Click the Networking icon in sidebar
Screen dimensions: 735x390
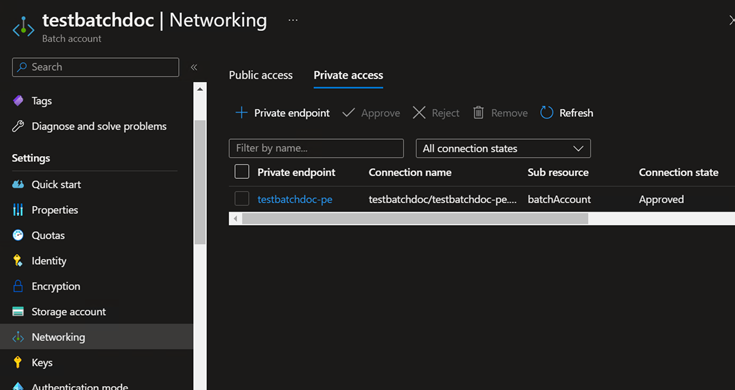point(18,337)
